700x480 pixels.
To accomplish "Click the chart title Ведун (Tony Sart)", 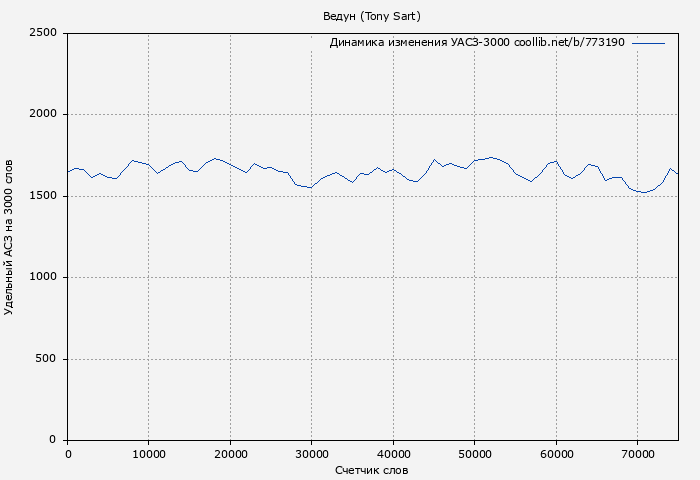I will 372,16.
